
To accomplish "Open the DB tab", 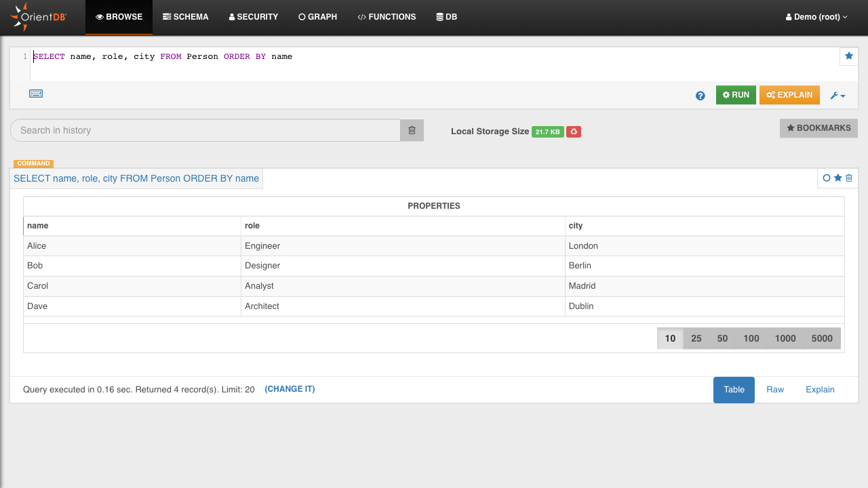I will tap(446, 17).
